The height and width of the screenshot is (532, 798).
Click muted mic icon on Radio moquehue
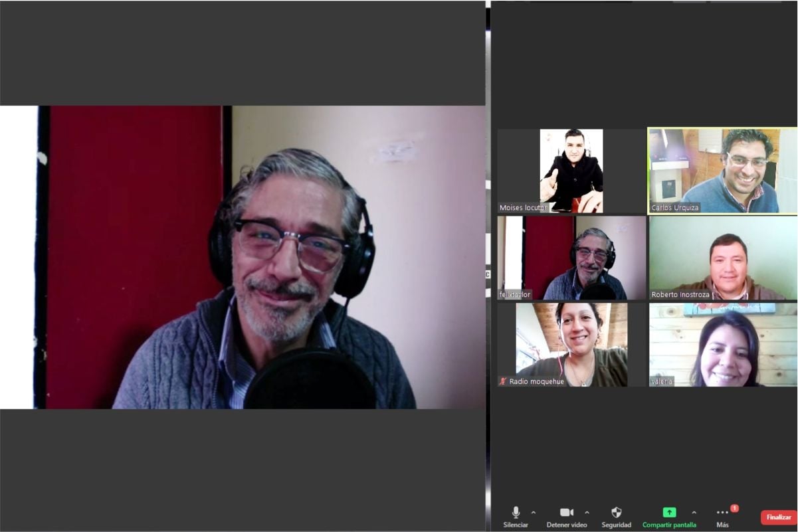[x=503, y=381]
